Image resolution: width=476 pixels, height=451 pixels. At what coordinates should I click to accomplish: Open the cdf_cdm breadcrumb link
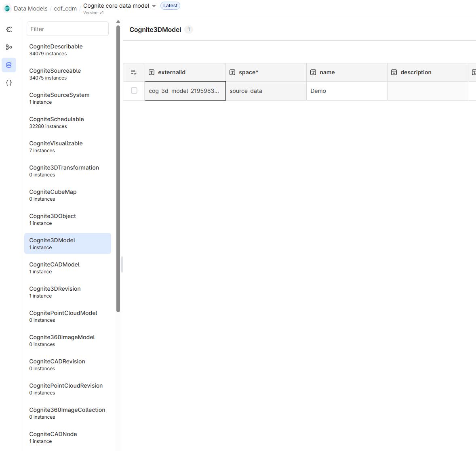coord(65,8)
